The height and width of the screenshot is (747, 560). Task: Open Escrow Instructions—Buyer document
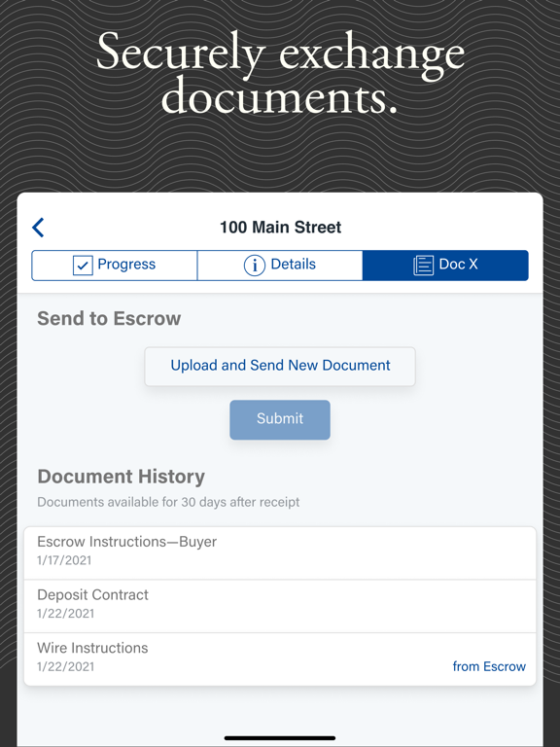tap(280, 553)
